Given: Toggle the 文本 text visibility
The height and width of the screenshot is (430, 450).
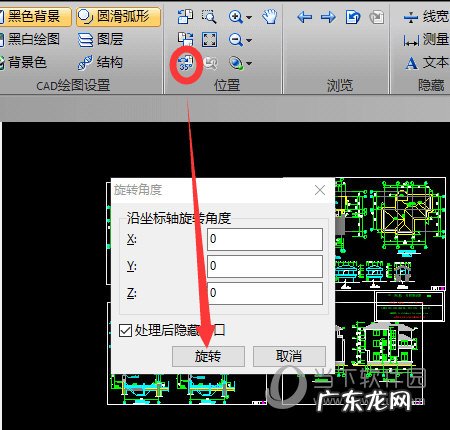Looking at the screenshot, I should pos(427,62).
